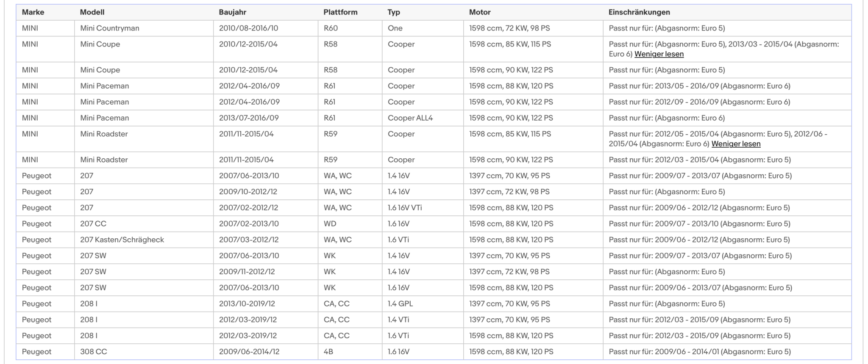Click the 'Einschränkungen' column header
The image size is (868, 364).
[x=639, y=12]
